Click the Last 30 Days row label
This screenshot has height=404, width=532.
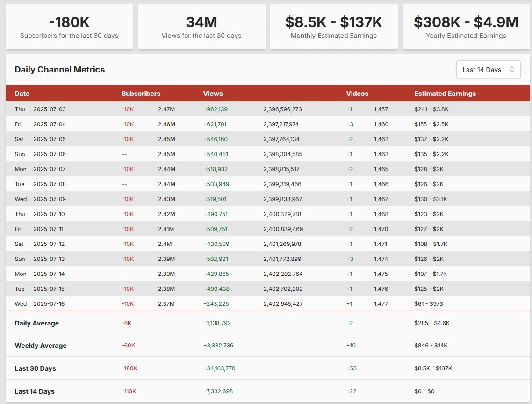click(x=35, y=368)
